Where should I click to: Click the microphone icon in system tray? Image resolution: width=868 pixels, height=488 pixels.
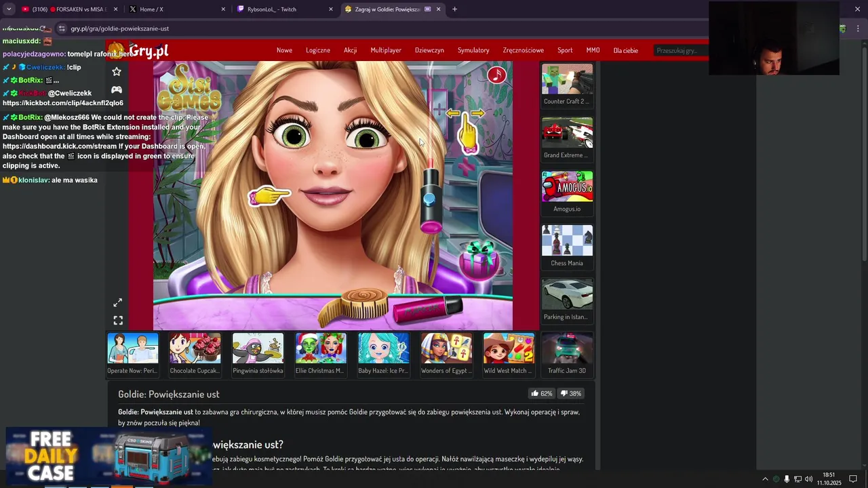click(787, 479)
